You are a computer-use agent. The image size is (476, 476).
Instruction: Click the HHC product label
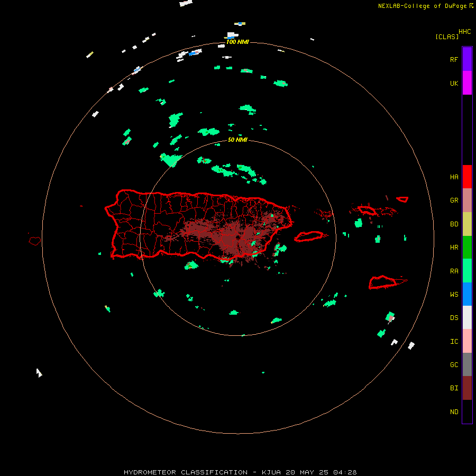click(464, 32)
